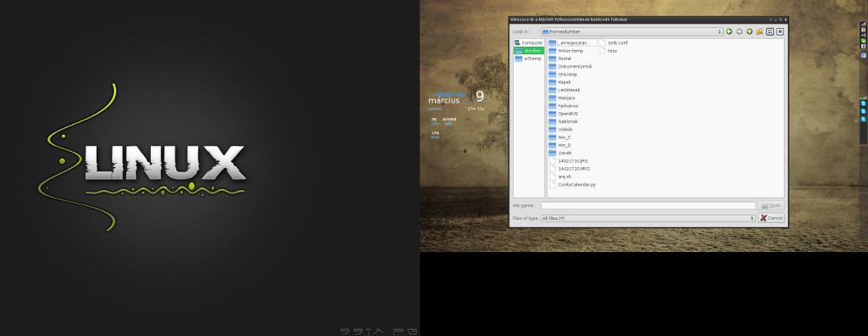Click the volume speaker tray icon
This screenshot has width=868, height=336.
[x=863, y=35]
